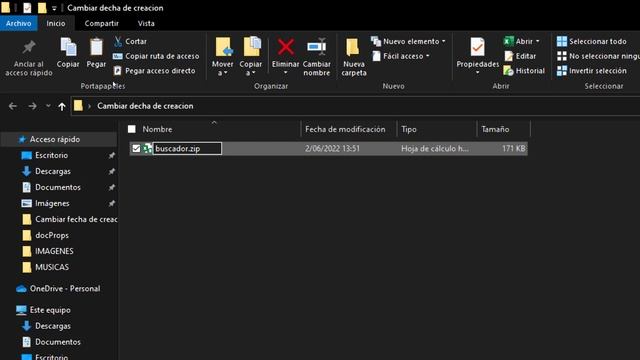The image size is (640, 360).
Task: Click the Pegar clipboard icon
Action: click(x=96, y=47)
